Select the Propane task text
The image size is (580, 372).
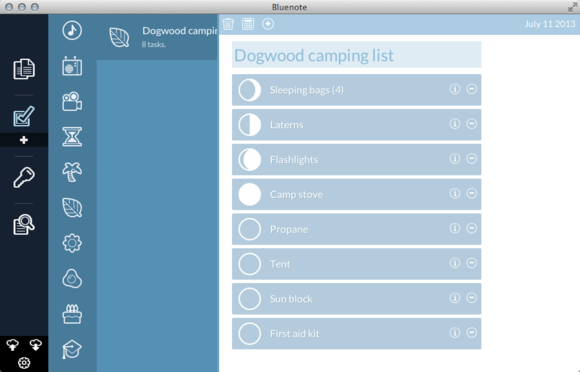pos(289,230)
